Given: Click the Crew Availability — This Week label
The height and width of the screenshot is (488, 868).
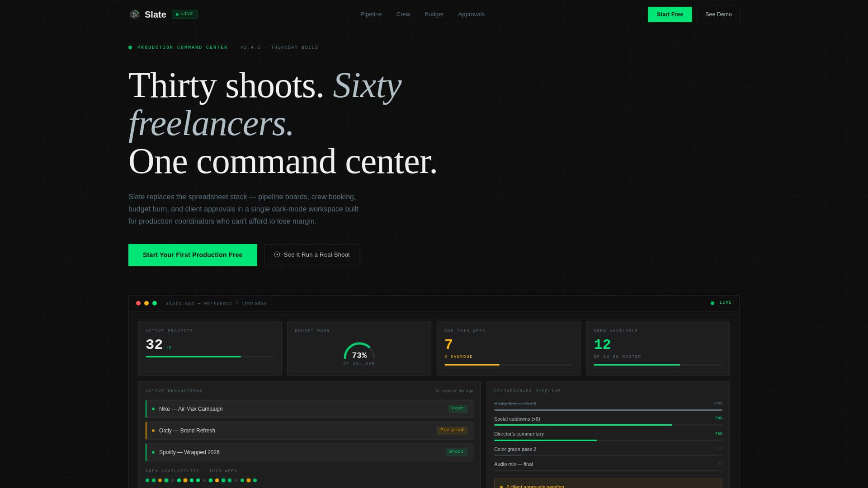Looking at the screenshot, I should (191, 471).
